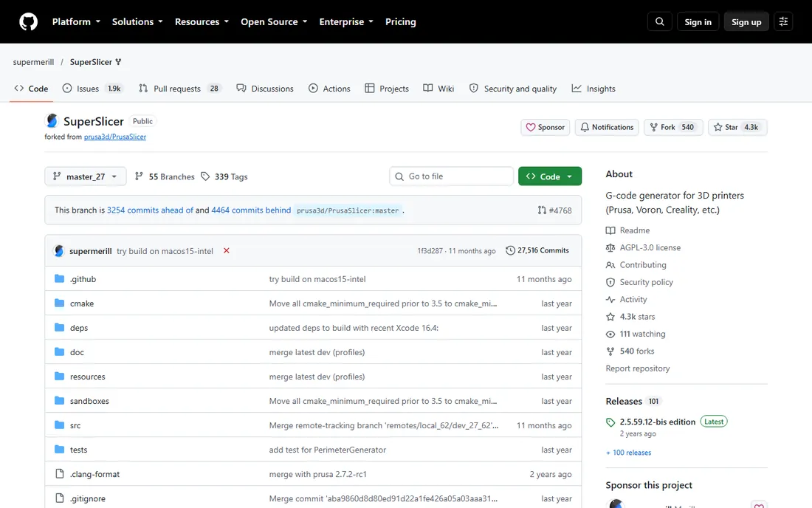
Task: Open the sandboxes folder name
Action: [89, 401]
